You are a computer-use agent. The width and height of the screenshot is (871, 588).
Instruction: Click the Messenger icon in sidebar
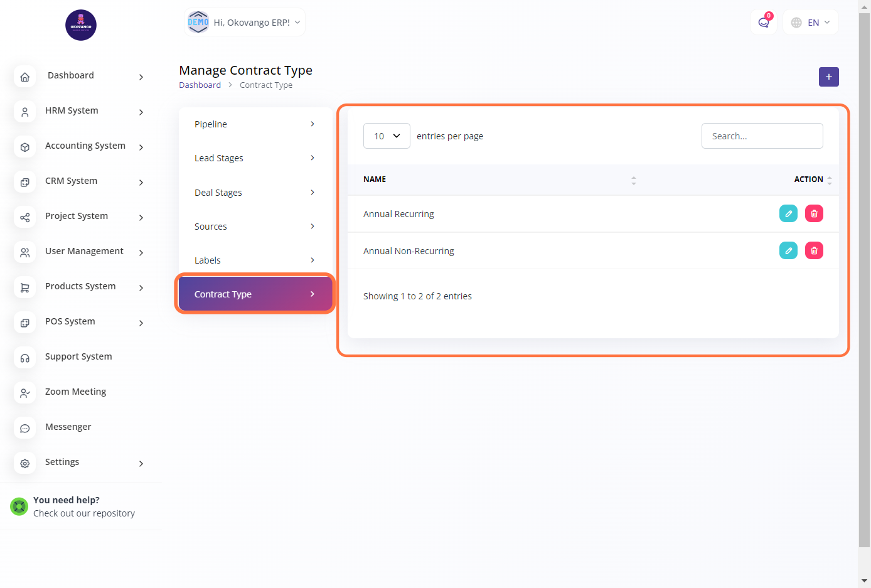coord(25,428)
